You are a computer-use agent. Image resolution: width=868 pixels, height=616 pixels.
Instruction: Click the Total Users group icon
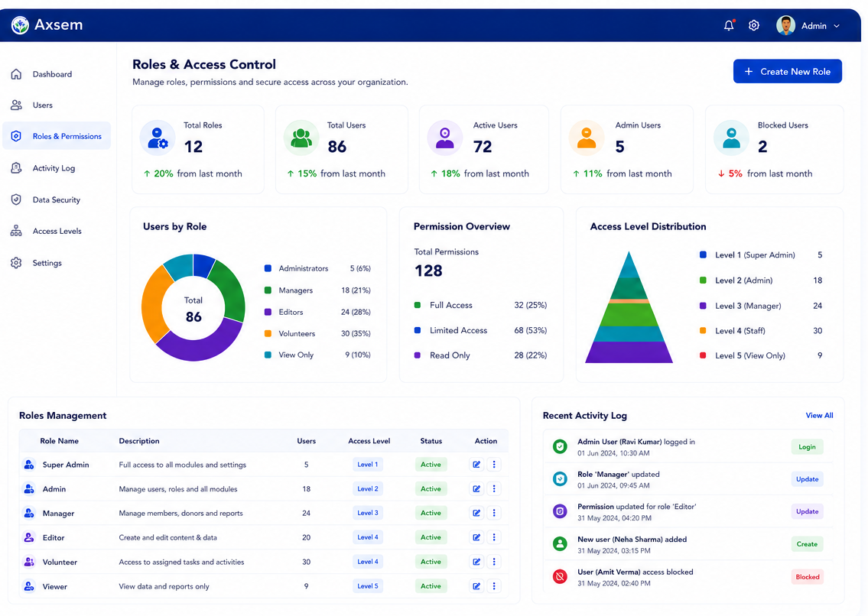point(301,138)
